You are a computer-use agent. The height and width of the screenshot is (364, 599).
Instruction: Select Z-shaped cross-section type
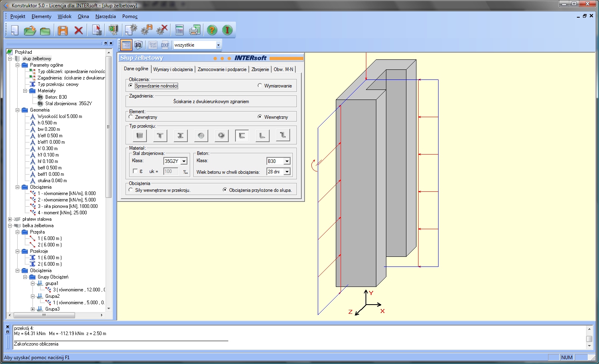(283, 136)
